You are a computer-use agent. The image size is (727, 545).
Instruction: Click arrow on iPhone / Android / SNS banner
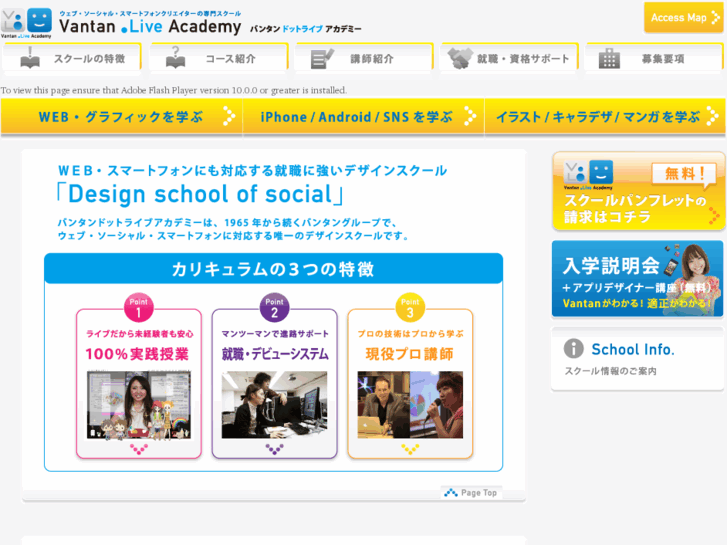[x=470, y=116]
